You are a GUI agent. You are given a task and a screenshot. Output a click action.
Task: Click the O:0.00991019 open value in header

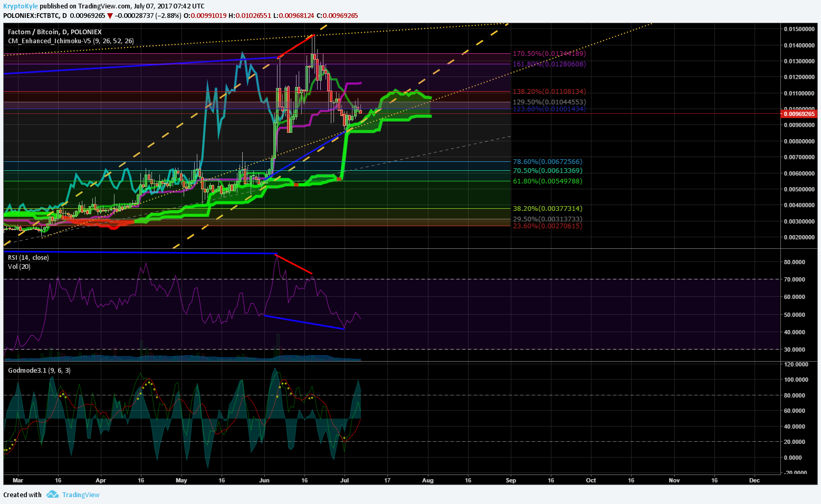[205, 16]
